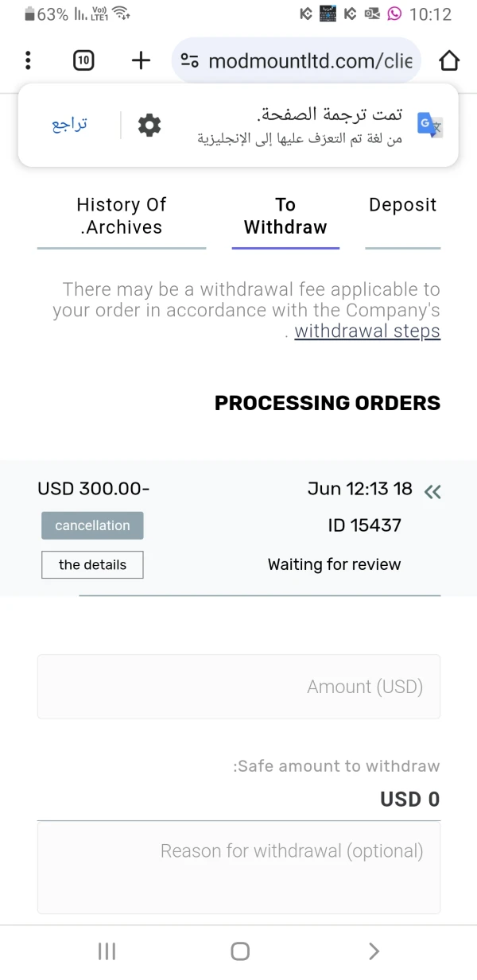
Task: Open the browser three-dot menu
Action: 28,60
